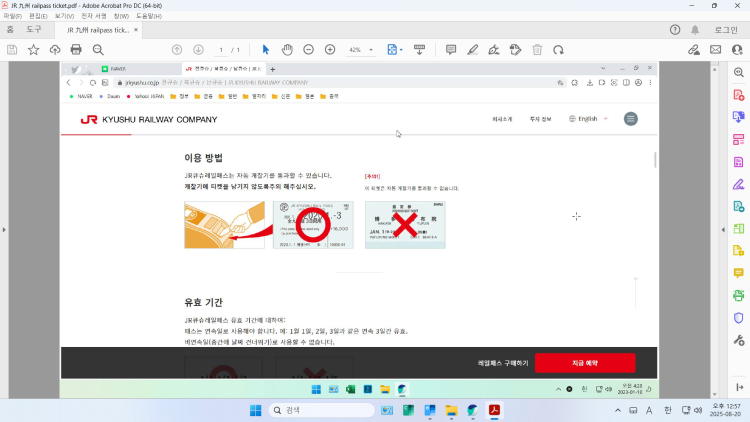Screen dimensions: 750x422
Task: Print the PDF using printer icon
Action: pos(76,50)
